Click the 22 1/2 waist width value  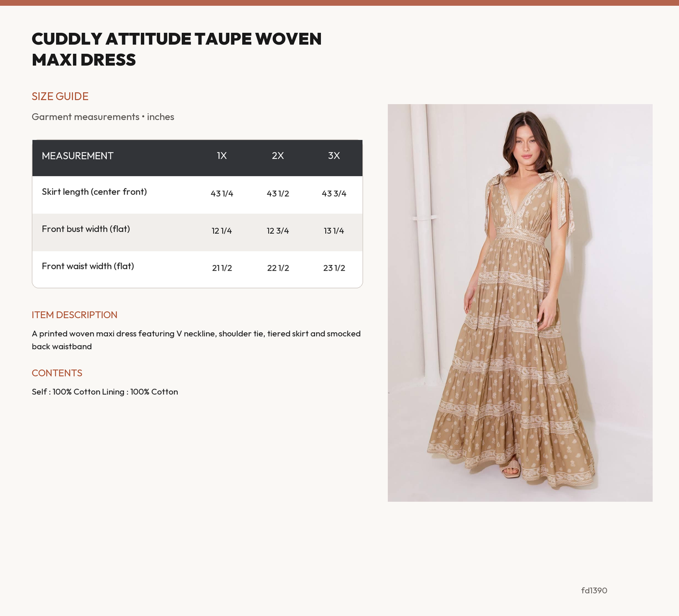click(x=278, y=268)
